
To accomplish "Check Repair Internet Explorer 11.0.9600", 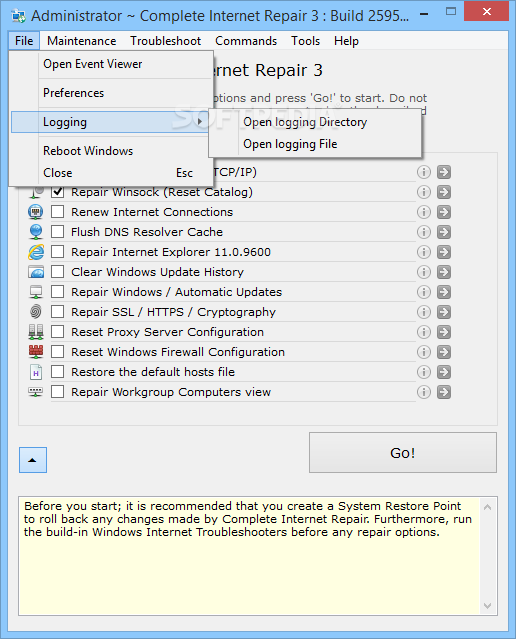I will [57, 252].
